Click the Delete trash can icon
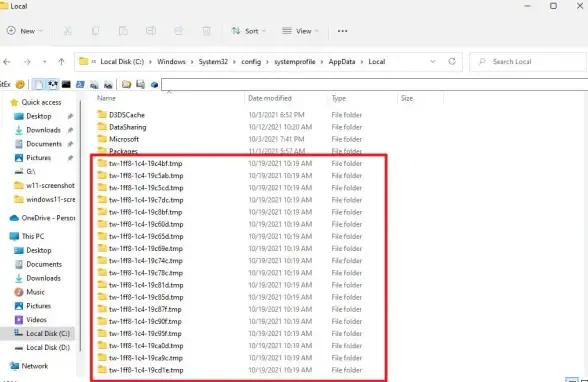 point(206,31)
